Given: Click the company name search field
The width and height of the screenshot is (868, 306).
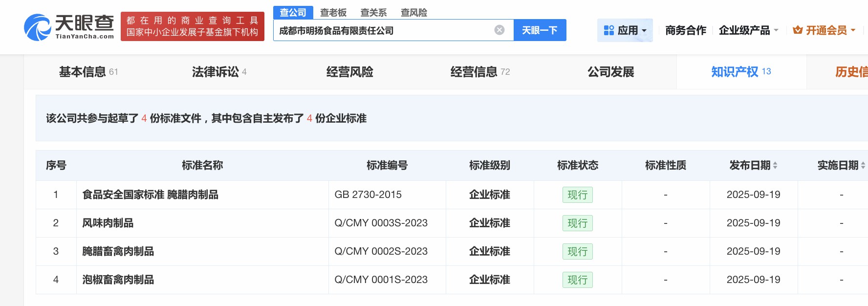Looking at the screenshot, I should coord(381,30).
